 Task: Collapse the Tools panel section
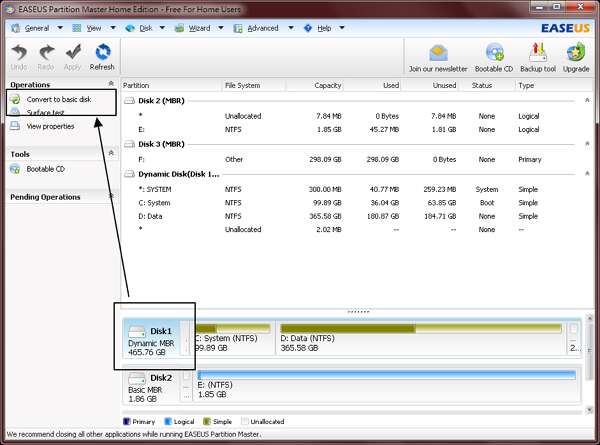pos(110,154)
